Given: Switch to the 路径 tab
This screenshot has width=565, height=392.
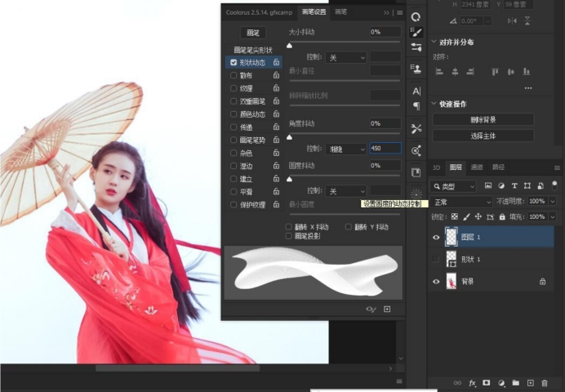Looking at the screenshot, I should click(x=498, y=167).
